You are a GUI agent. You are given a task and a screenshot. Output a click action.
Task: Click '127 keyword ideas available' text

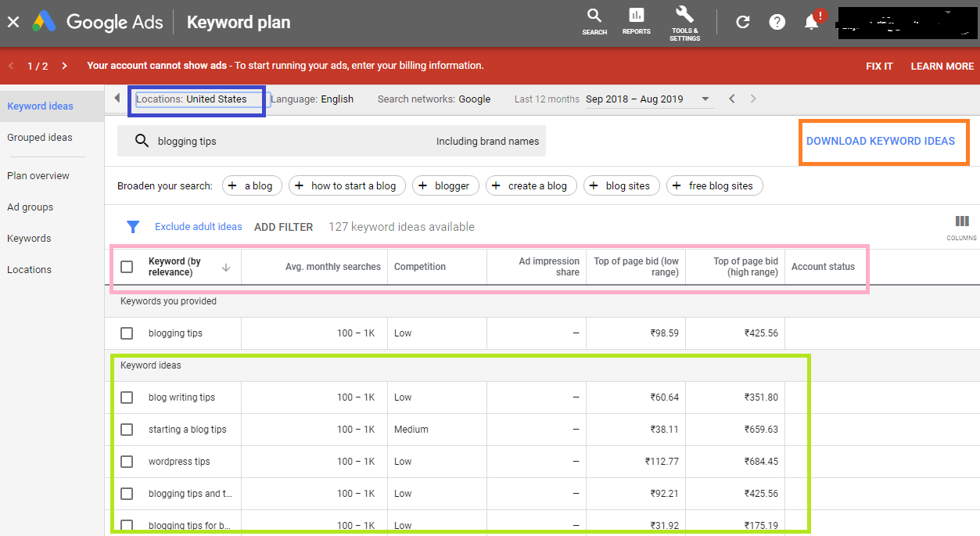click(401, 227)
